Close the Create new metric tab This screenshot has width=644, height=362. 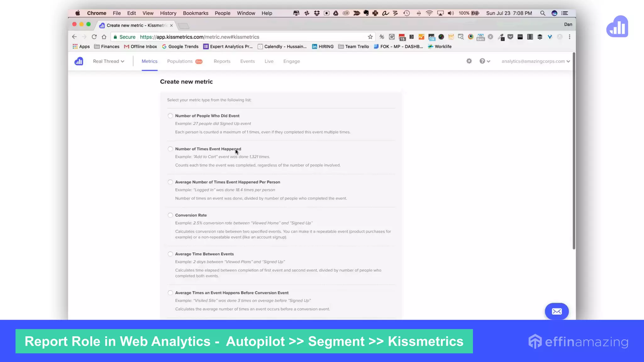tap(171, 25)
